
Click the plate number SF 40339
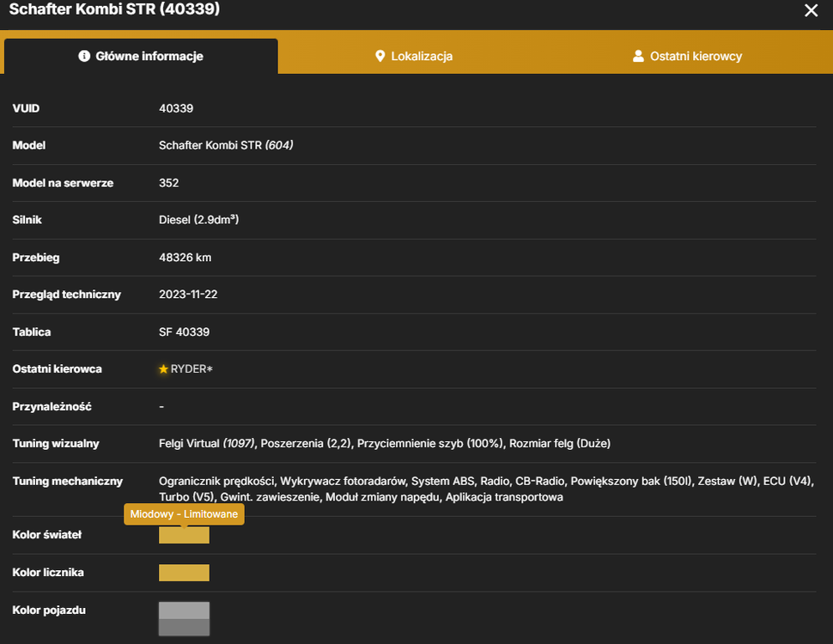(x=184, y=332)
